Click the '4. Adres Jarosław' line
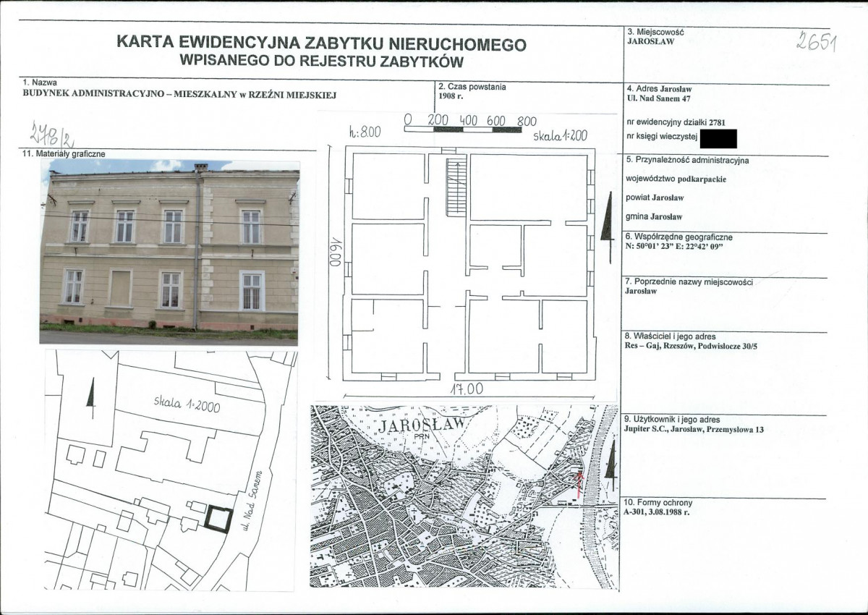Viewport: 868px width, 615px height. click(658, 89)
